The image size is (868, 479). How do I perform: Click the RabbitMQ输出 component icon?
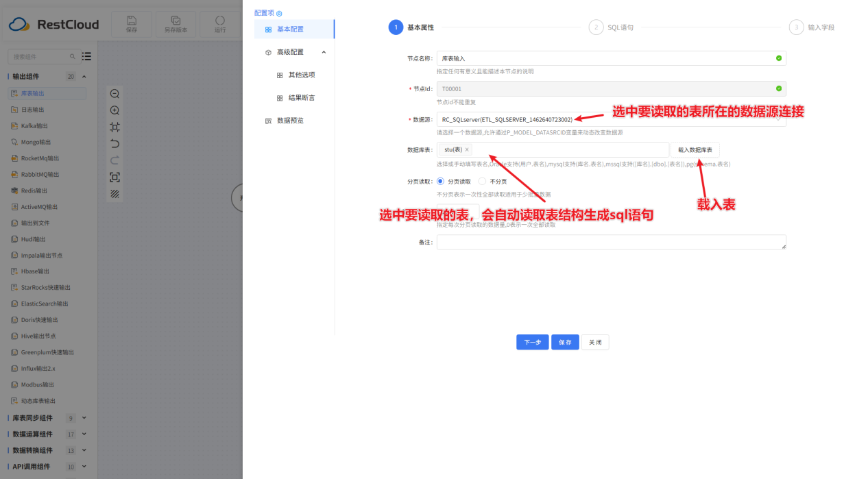click(x=14, y=174)
